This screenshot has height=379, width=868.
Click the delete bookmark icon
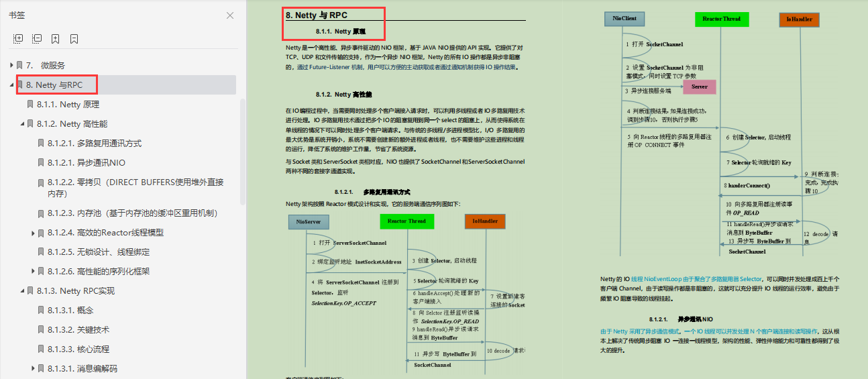74,39
